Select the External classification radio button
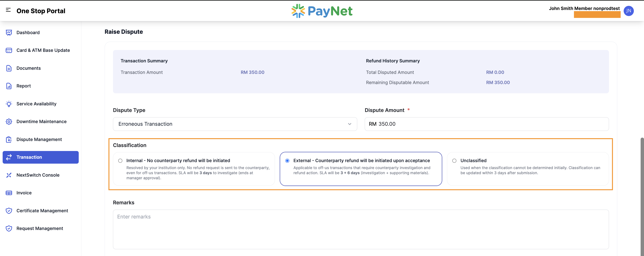The height and width of the screenshot is (256, 644). (287, 161)
